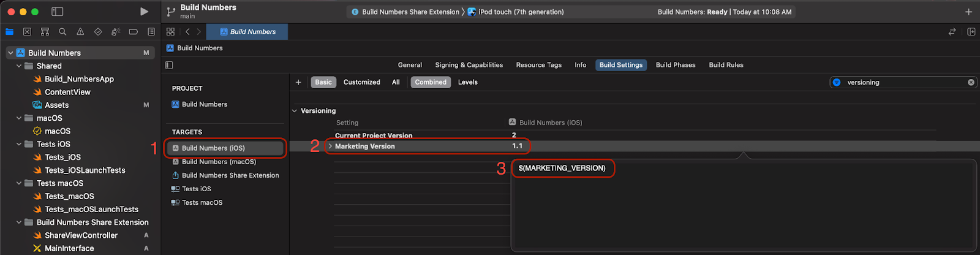Click the filter icon in search field

[837, 82]
